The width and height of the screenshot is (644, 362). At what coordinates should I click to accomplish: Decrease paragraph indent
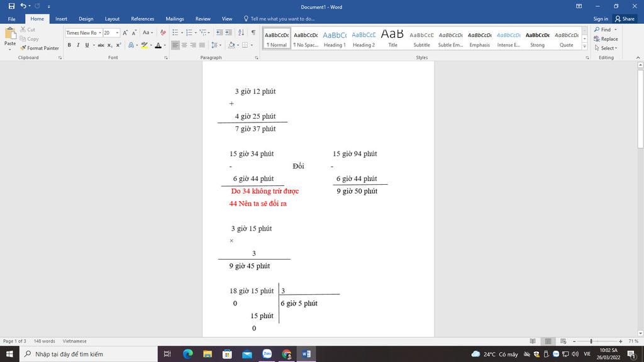click(219, 33)
